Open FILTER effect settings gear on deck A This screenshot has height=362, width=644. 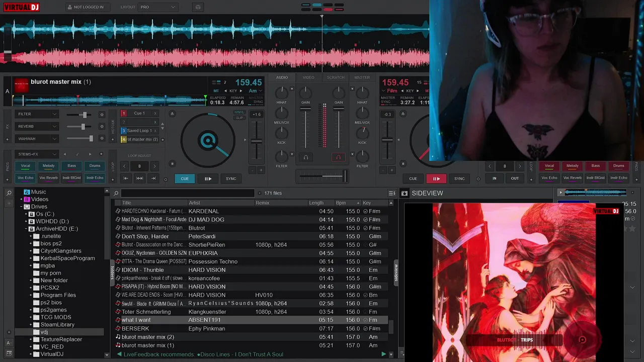(102, 115)
